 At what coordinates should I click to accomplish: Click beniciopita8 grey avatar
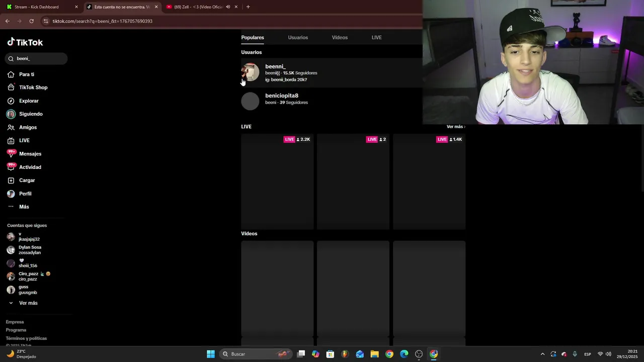click(250, 101)
